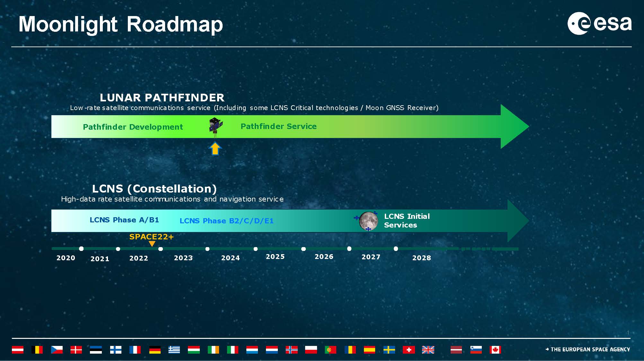Select the Moon image on the LCNS arrow
The image size is (644, 361).
coord(368,221)
